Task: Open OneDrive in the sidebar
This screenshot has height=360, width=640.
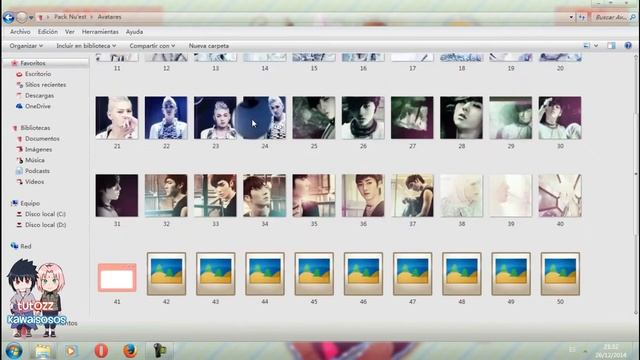Action: tap(38, 106)
